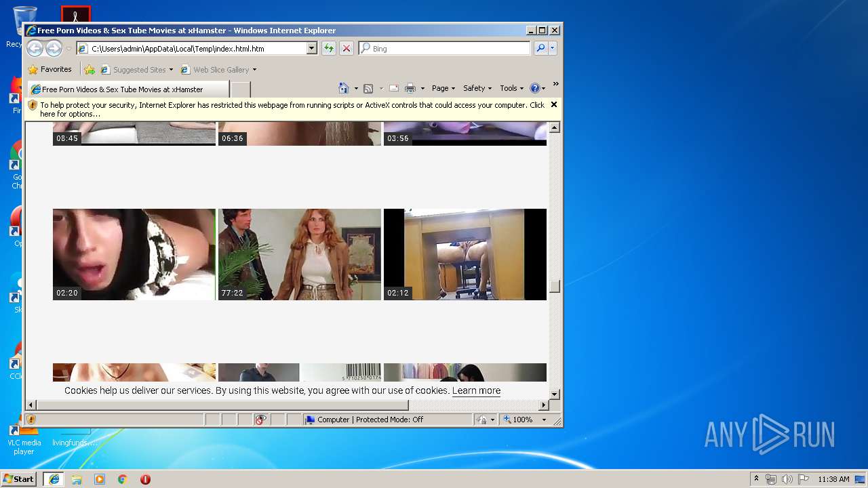This screenshot has width=868, height=488.
Task: Open the search provider dropdown arrow
Action: click(553, 48)
